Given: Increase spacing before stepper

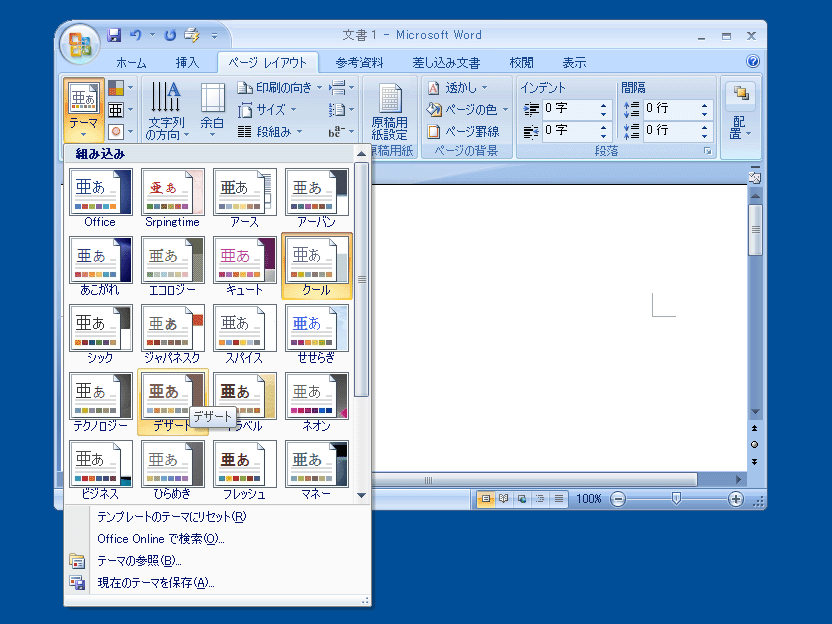Looking at the screenshot, I should tap(704, 105).
